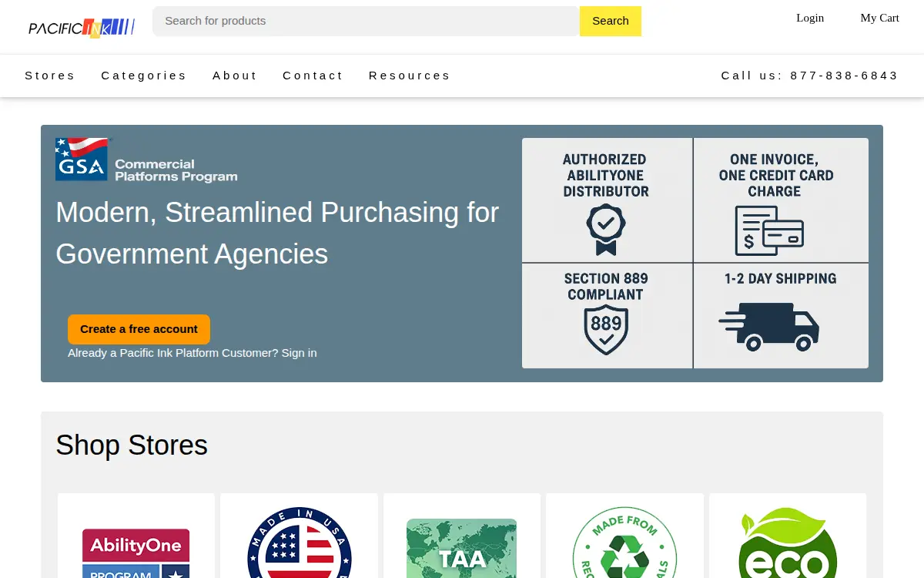
Task: Click the Shop Stores heading
Action: 132,445
